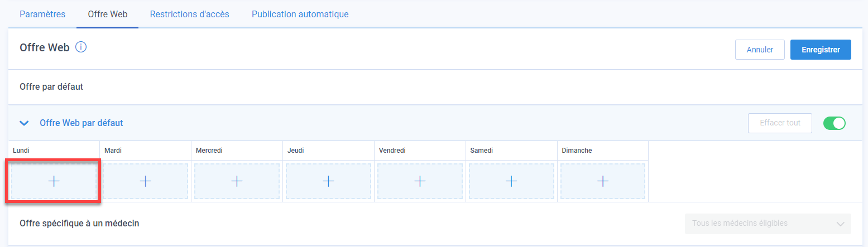
Task: Add a time slot for Dimanche
Action: click(603, 181)
